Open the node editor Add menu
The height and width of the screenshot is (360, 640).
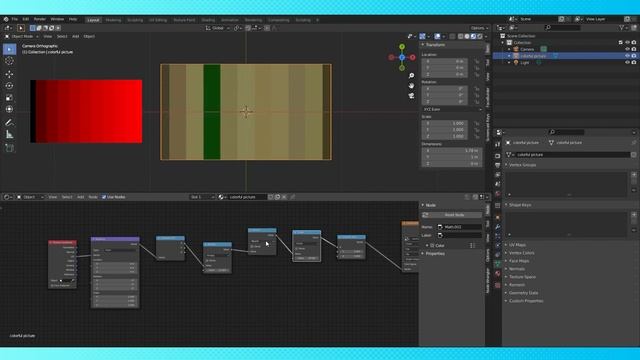[x=80, y=197]
